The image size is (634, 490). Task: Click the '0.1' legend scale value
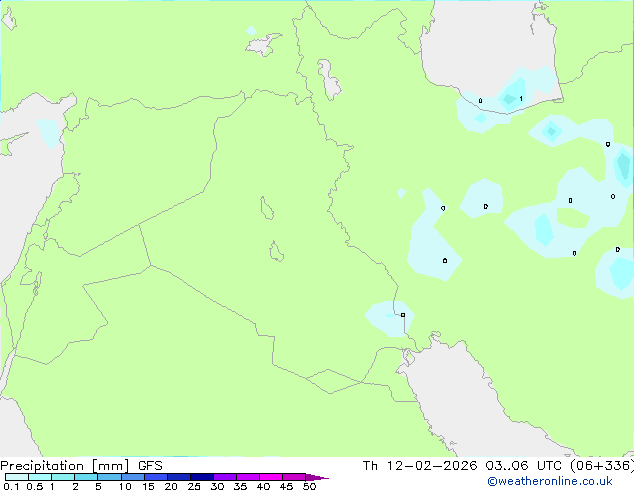[x=11, y=486]
